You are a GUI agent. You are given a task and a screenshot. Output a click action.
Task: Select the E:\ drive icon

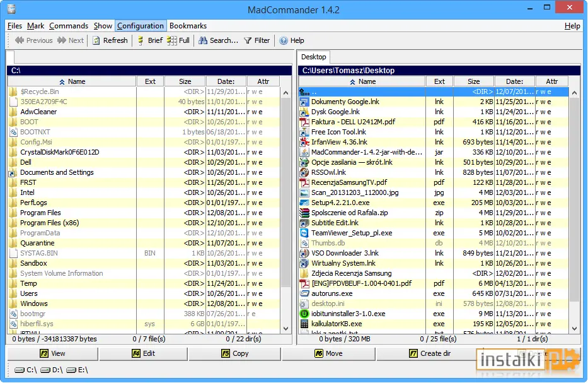[71, 370]
